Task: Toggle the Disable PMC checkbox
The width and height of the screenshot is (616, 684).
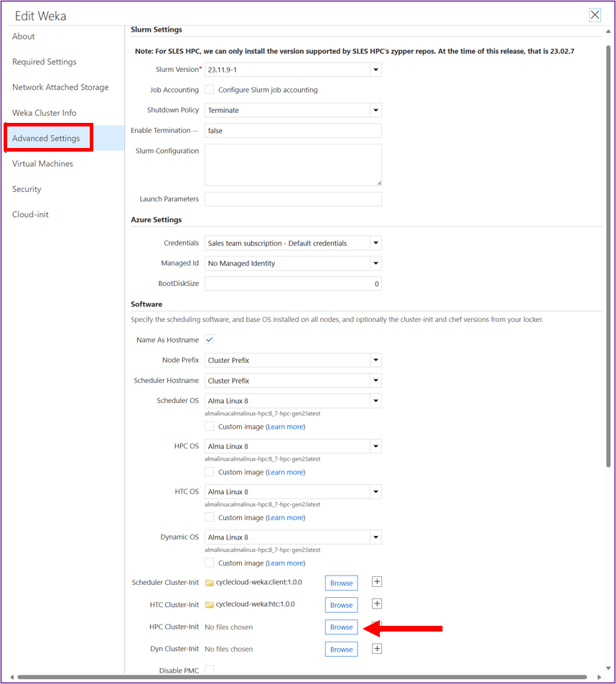Action: [x=210, y=670]
